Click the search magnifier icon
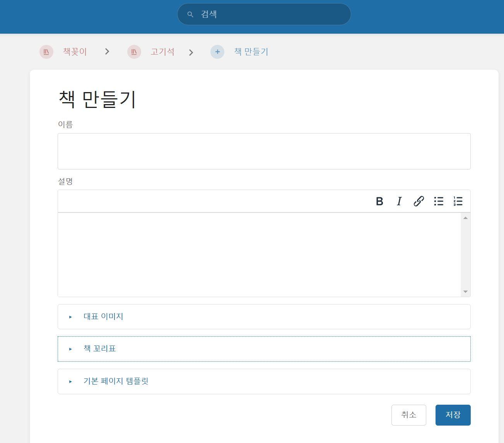Viewport: 504px width, 443px height. (x=190, y=14)
